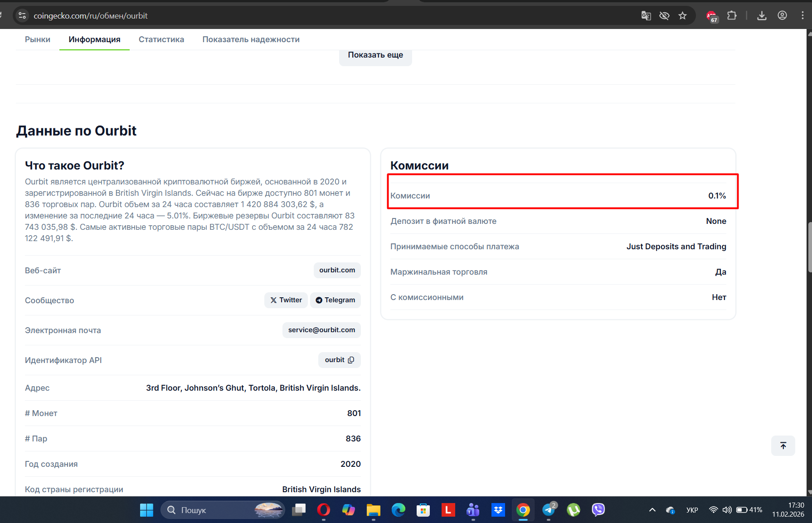
Task: Open the Chrome downloads icon
Action: pyautogui.click(x=762, y=16)
